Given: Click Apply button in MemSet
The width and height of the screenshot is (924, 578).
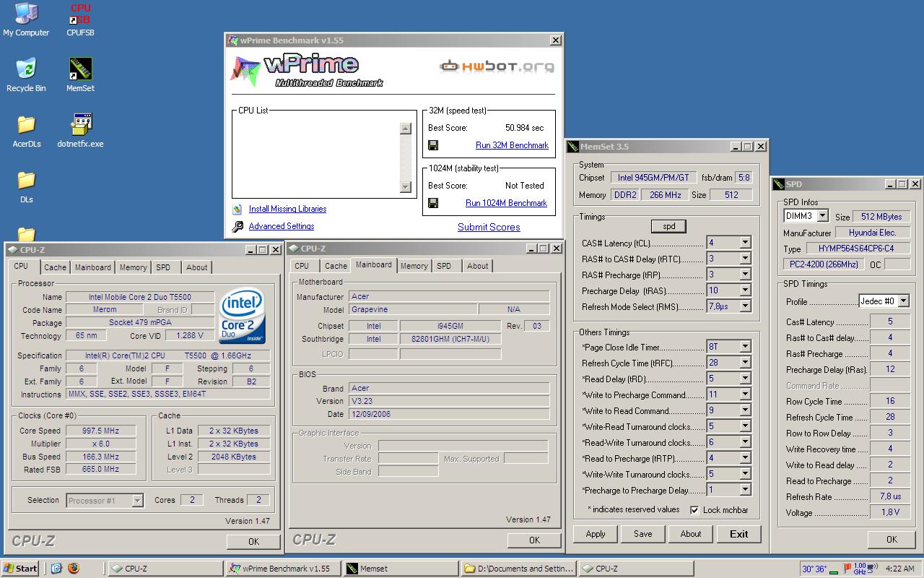Looking at the screenshot, I should click(596, 534).
